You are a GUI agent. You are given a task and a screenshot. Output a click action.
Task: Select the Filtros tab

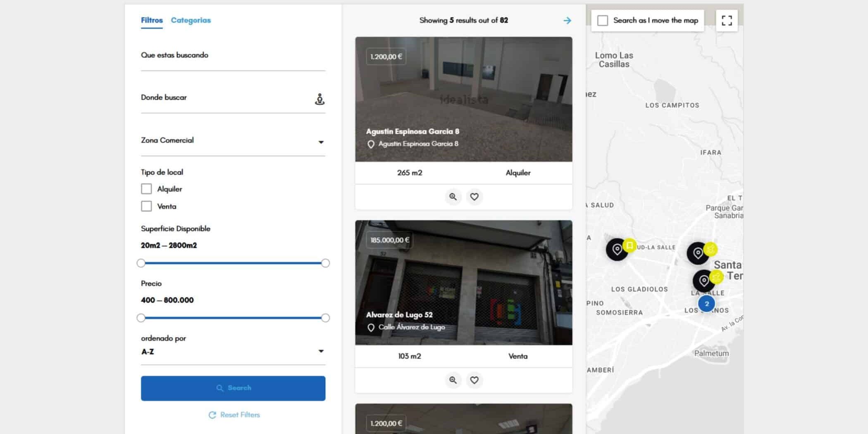point(152,20)
